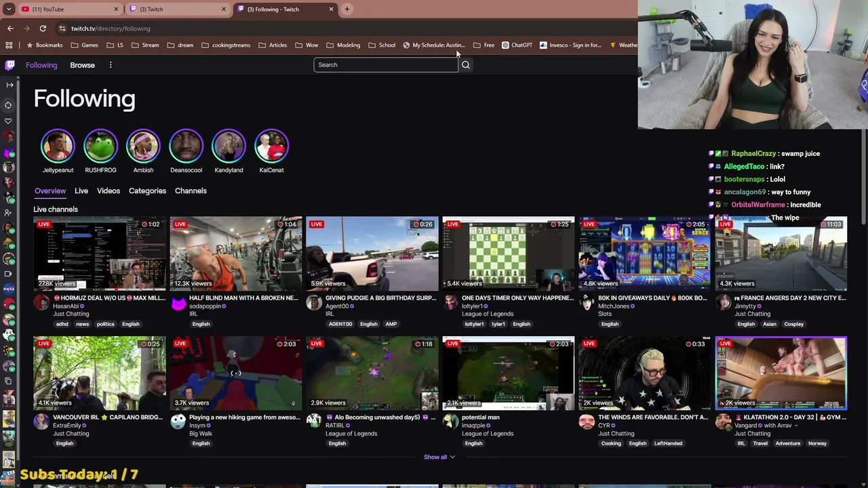The height and width of the screenshot is (488, 868).
Task: Open Kandyland's live avatar
Action: [229, 146]
